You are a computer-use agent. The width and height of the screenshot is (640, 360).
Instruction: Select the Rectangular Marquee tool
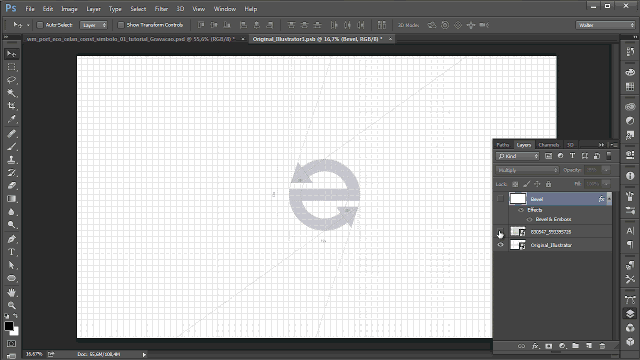pyautogui.click(x=11, y=67)
